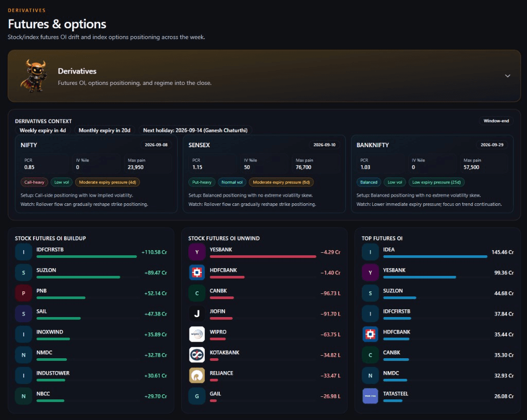Click the PNB stock icon
527x420 pixels.
point(24,293)
